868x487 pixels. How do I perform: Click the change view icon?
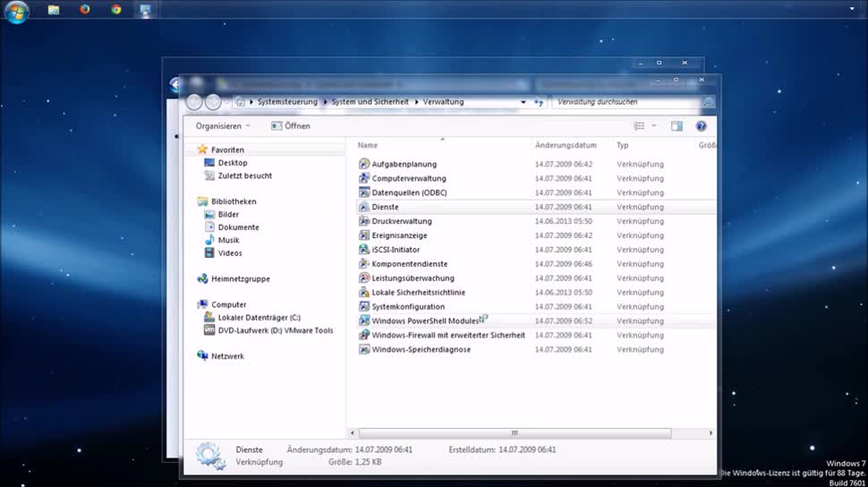640,126
